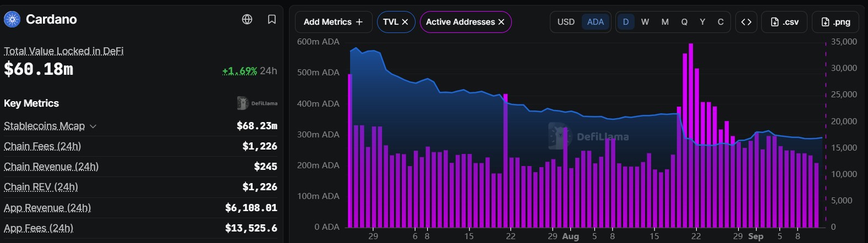Image resolution: width=868 pixels, height=243 pixels.
Task: Download chart data as .csv
Action: tap(784, 22)
